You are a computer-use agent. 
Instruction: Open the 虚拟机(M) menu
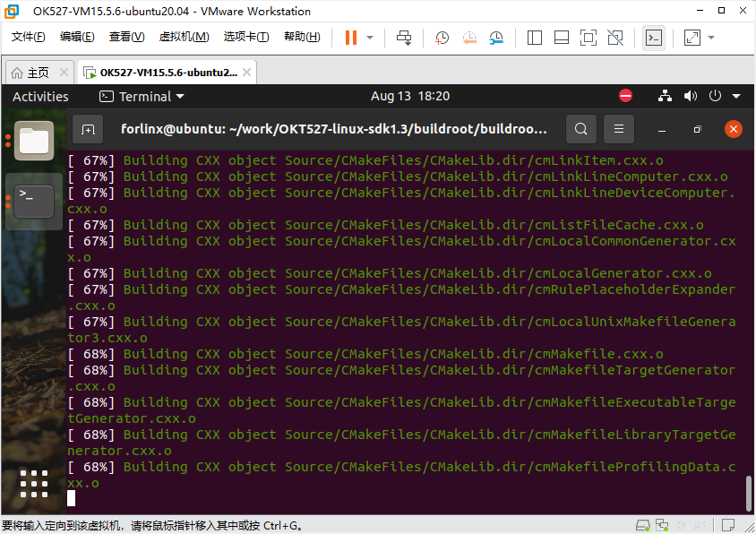pyautogui.click(x=185, y=37)
